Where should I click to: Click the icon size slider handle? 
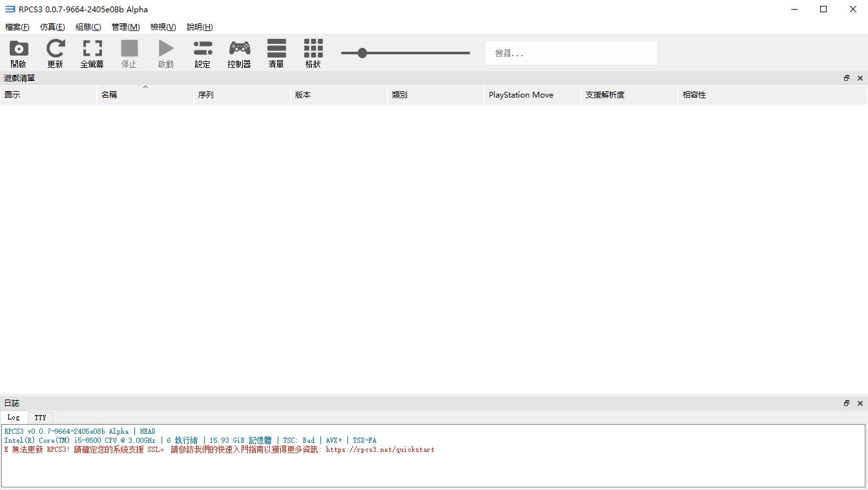click(x=362, y=53)
